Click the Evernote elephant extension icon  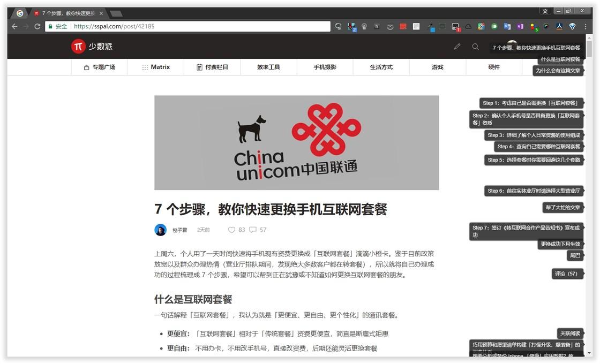[x=339, y=26]
